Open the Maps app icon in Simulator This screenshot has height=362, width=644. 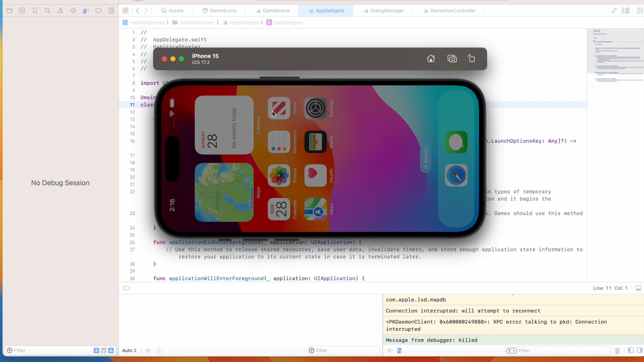click(316, 209)
